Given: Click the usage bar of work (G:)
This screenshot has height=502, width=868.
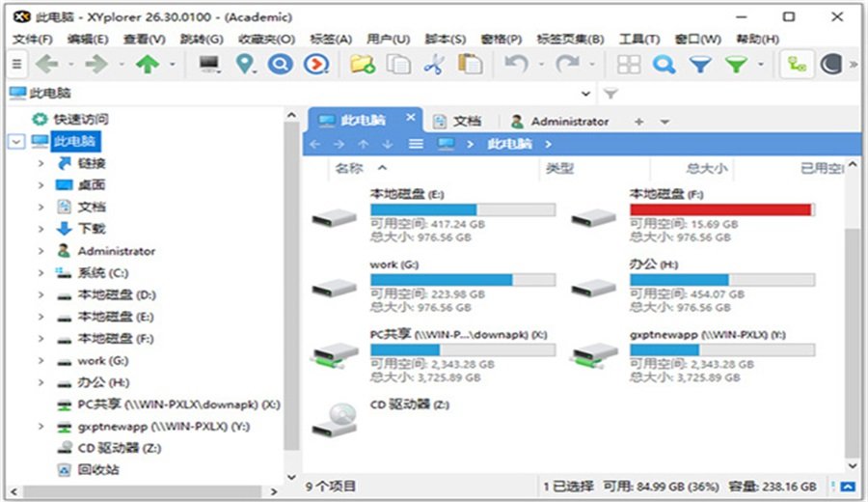Looking at the screenshot, I should tap(463, 280).
